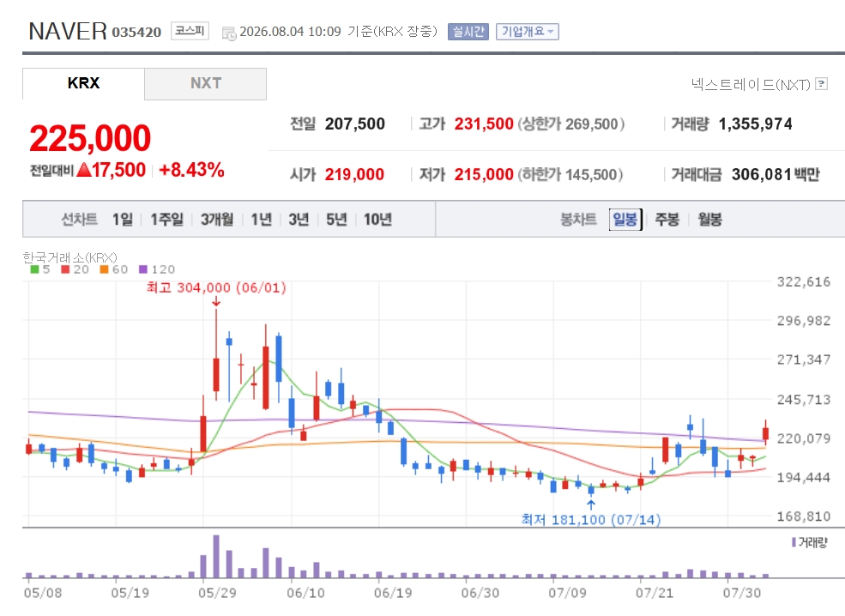Click the 넥스트레이드(NXT) link
Image resolution: width=845 pixels, height=616 pixels.
(x=751, y=84)
